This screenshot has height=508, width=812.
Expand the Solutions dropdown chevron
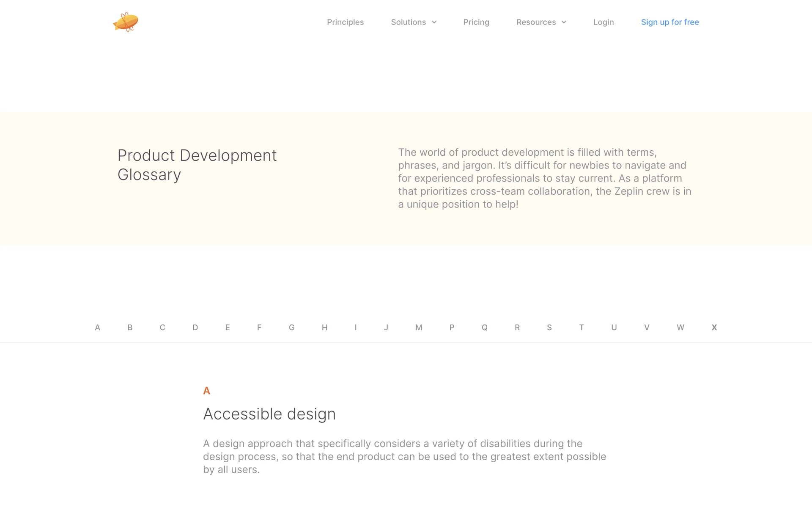tap(434, 22)
